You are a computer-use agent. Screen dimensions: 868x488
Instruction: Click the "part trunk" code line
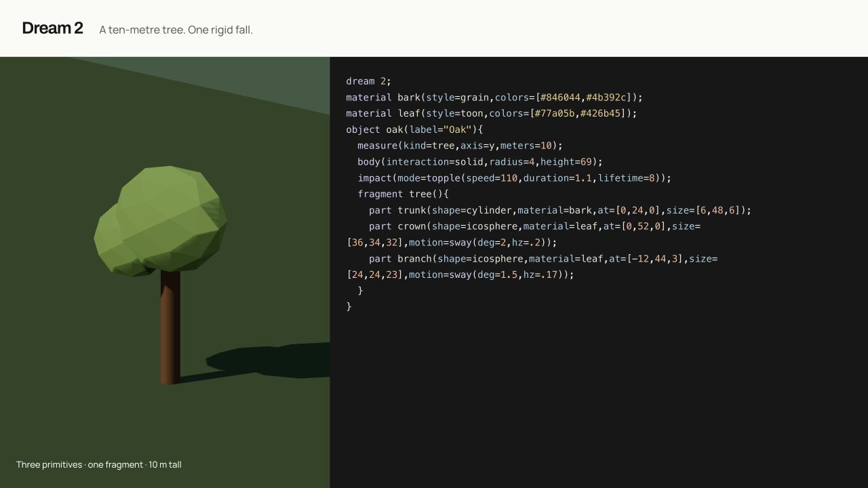pos(560,211)
